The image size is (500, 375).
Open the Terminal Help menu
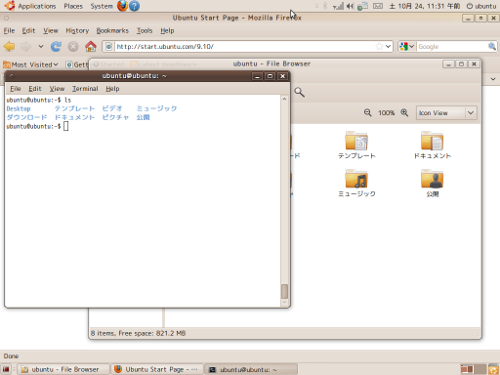[113, 89]
